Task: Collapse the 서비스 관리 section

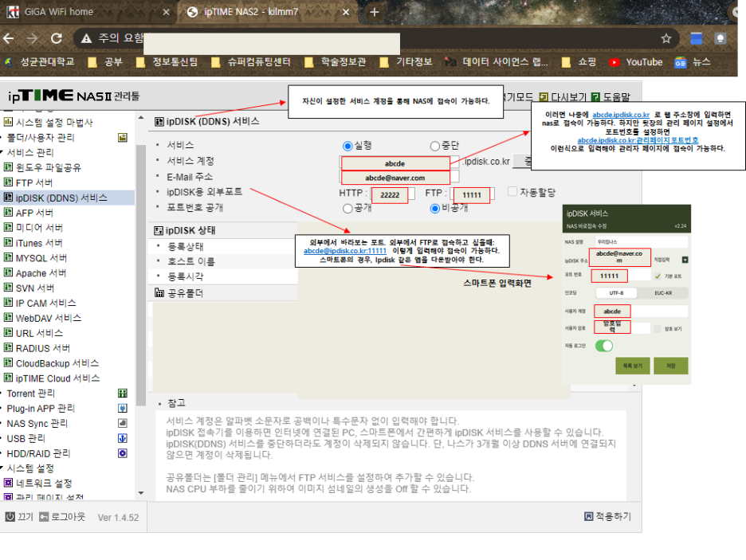Action: coord(30,153)
